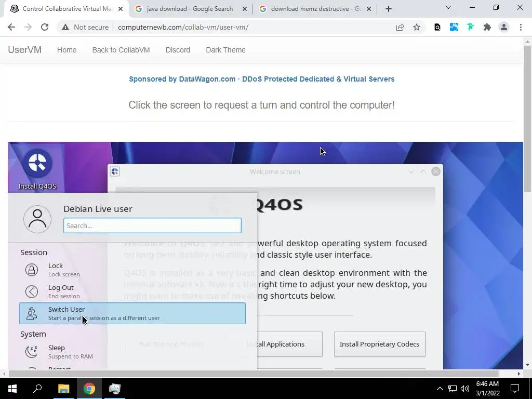Screen dimensions: 532x399
Task: Open the Extensions puzzle-piece icon
Action: pyautogui.click(x=487, y=27)
